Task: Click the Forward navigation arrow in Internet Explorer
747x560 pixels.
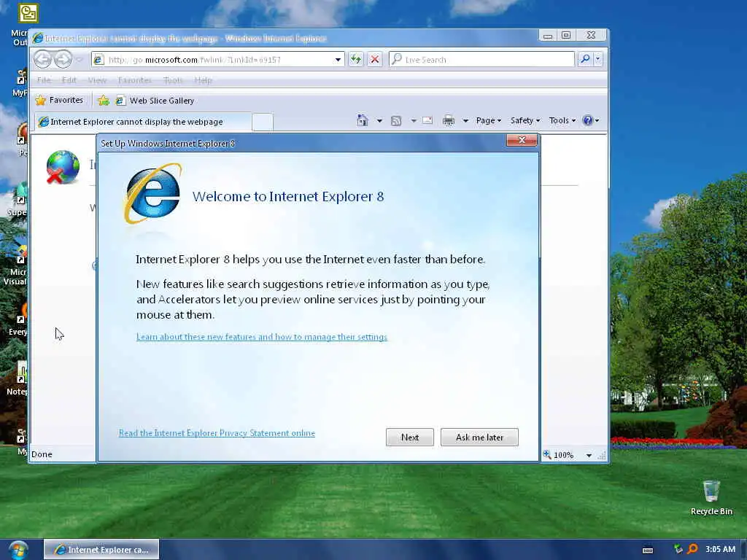Action: coord(63,60)
